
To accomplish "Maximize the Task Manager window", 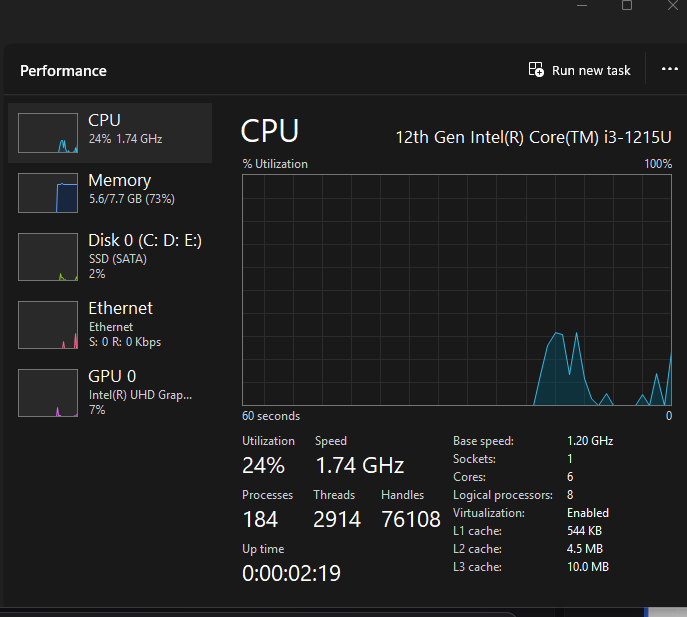I will point(627,5).
